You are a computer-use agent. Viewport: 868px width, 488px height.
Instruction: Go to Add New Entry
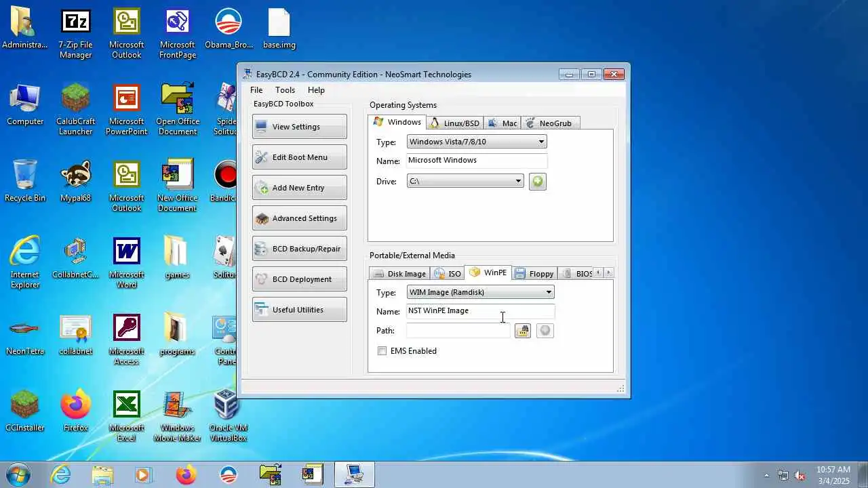(x=299, y=188)
